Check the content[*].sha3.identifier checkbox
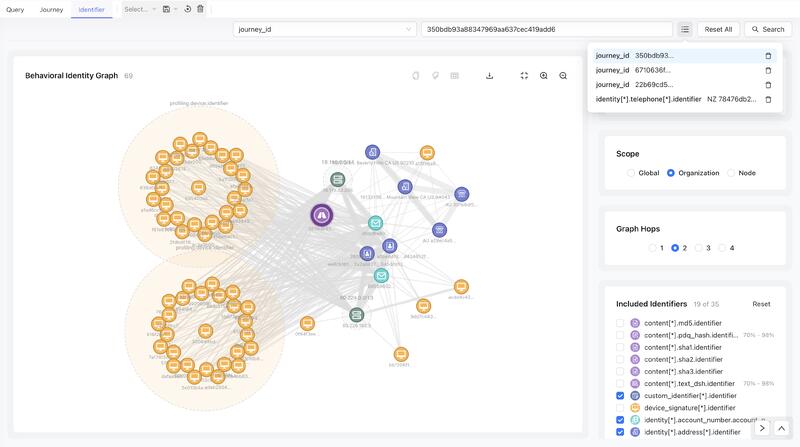 coord(620,371)
